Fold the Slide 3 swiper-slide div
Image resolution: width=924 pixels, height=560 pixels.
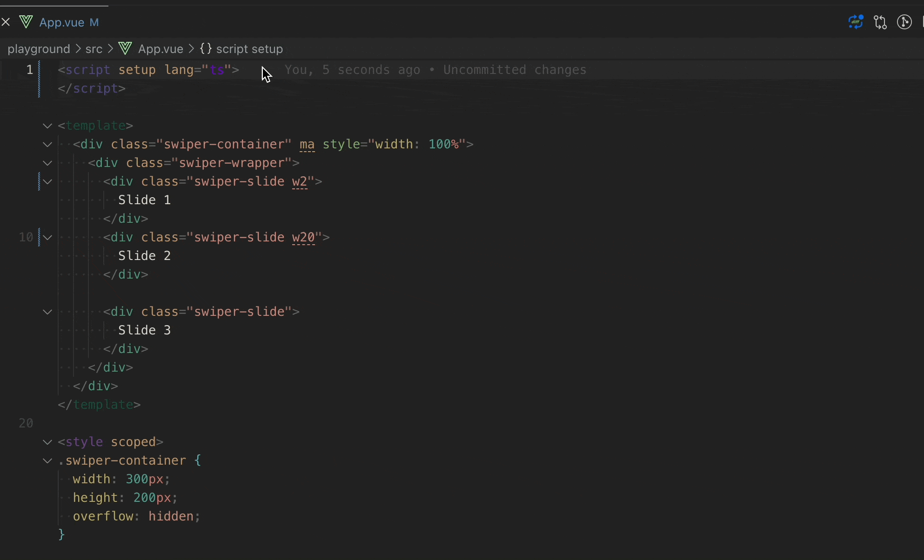pyautogui.click(x=47, y=312)
